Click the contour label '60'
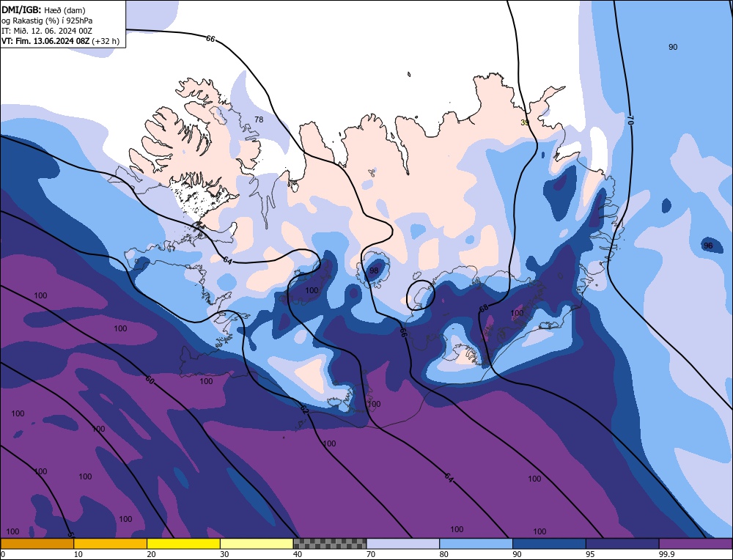 click(x=149, y=380)
